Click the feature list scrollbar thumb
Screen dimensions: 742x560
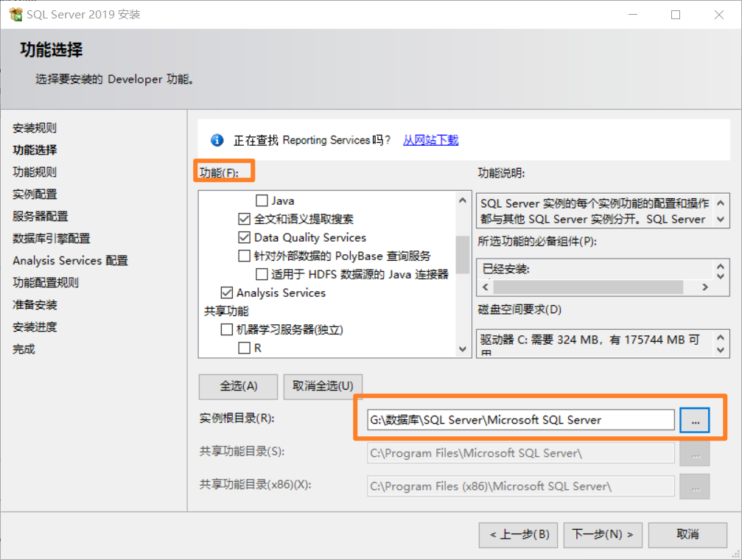tap(462, 255)
